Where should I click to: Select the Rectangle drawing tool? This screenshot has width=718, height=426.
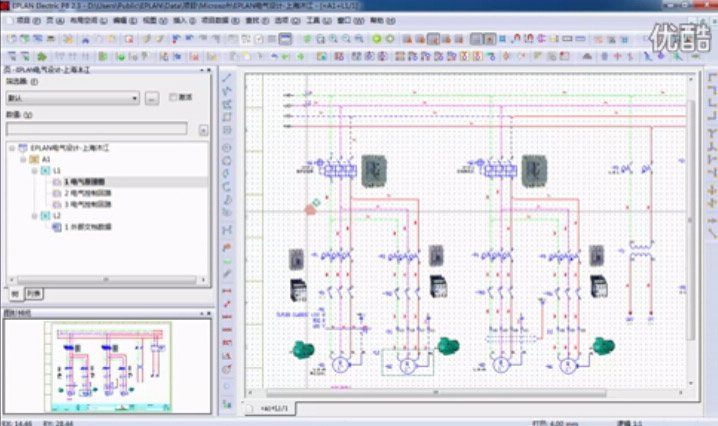[227, 117]
